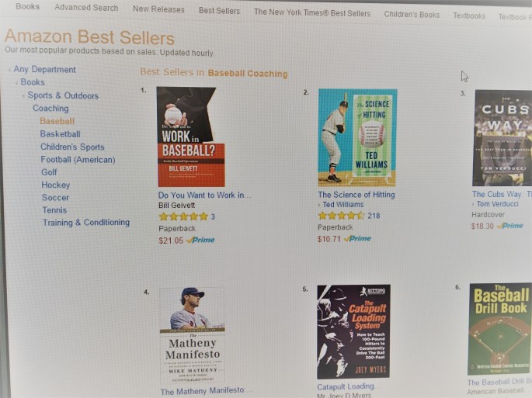This screenshot has height=398, width=532.
Task: Go up to Any Department in the sidebar
Action: (44, 70)
